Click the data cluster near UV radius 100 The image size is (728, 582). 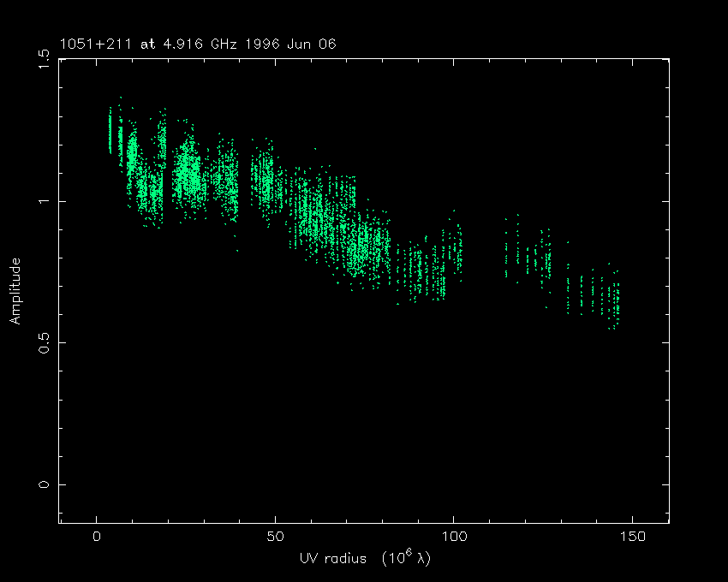tap(452, 248)
